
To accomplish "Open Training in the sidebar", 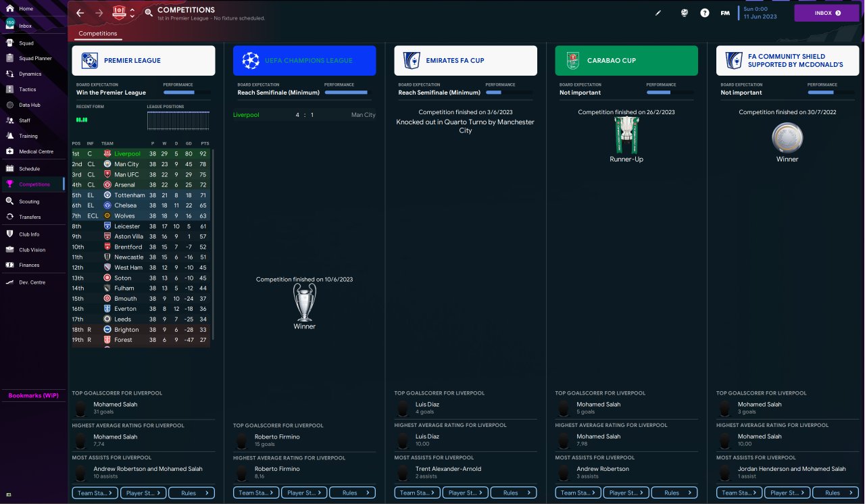I will (x=32, y=136).
